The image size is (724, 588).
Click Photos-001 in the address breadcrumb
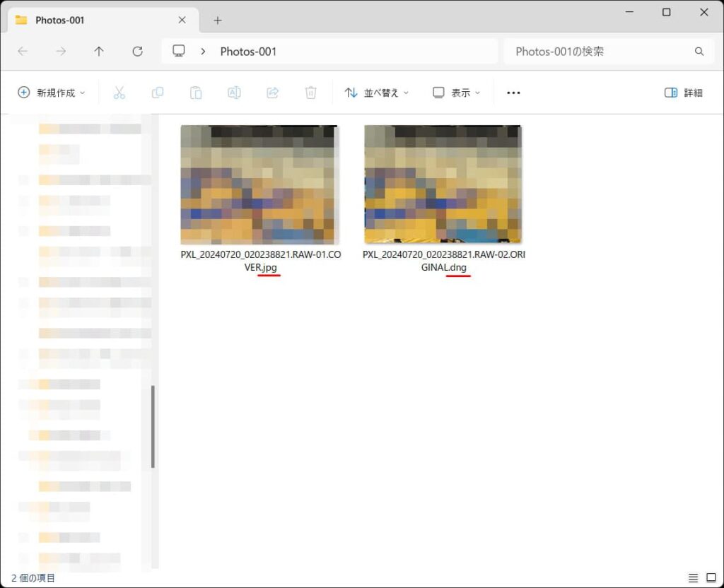click(248, 52)
